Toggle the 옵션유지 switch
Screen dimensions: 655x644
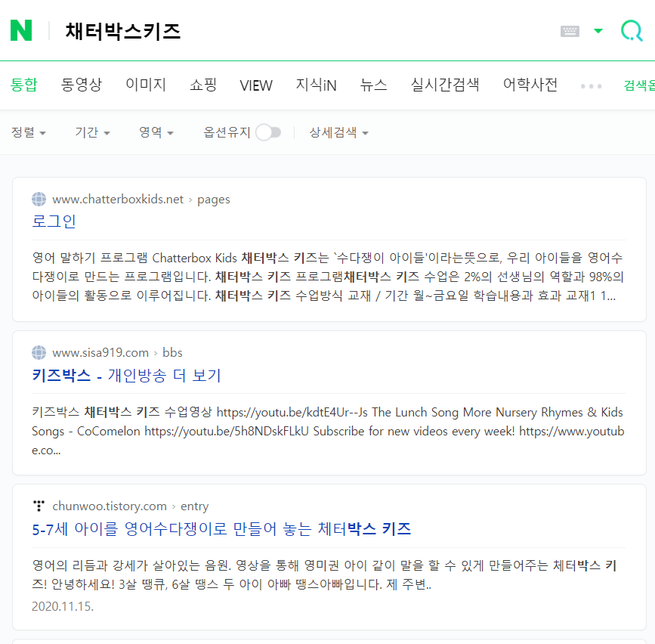click(268, 132)
